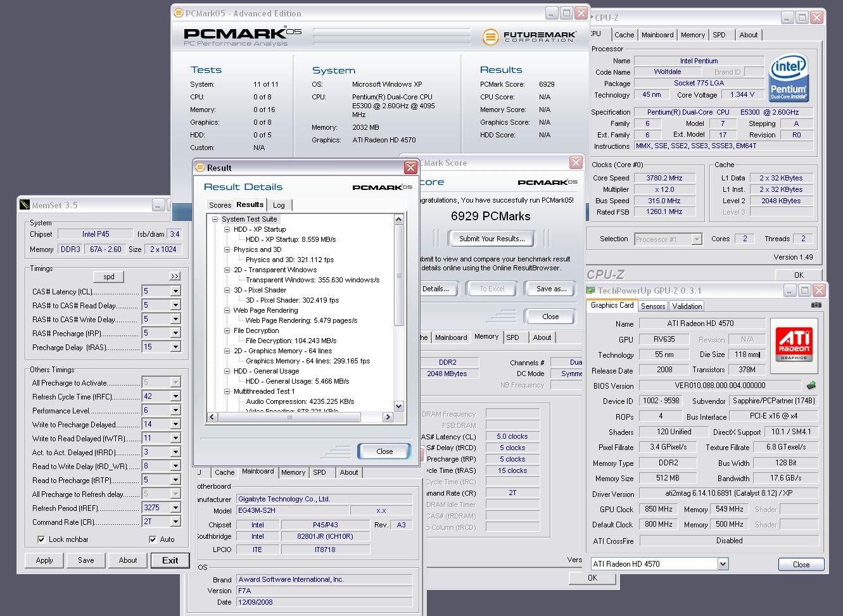Open the Mainboard tab in top CPU-Z

click(x=657, y=35)
